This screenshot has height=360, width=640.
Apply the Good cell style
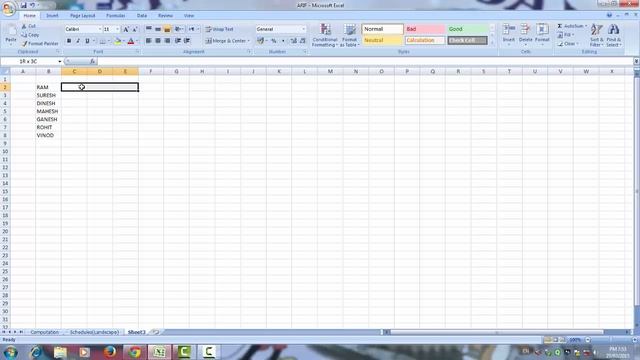pyautogui.click(x=467, y=29)
